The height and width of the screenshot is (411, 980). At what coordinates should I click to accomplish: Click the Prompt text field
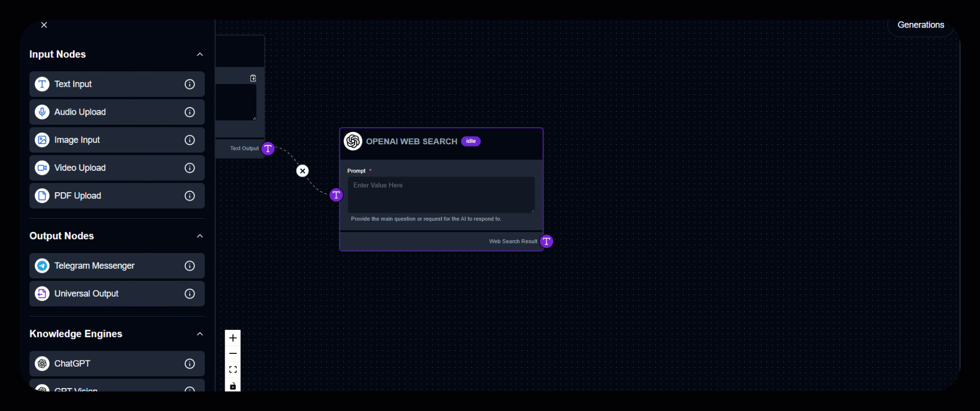441,194
